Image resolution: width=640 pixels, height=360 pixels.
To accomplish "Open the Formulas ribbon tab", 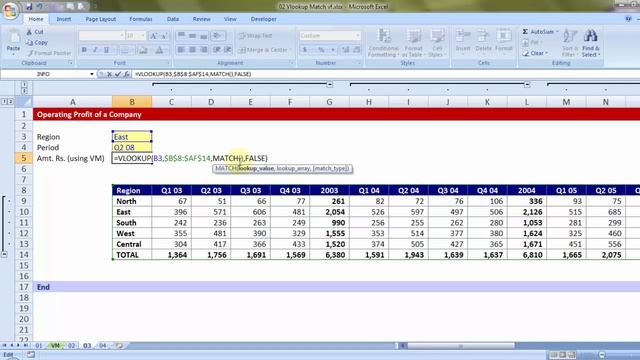I will 141,19.
